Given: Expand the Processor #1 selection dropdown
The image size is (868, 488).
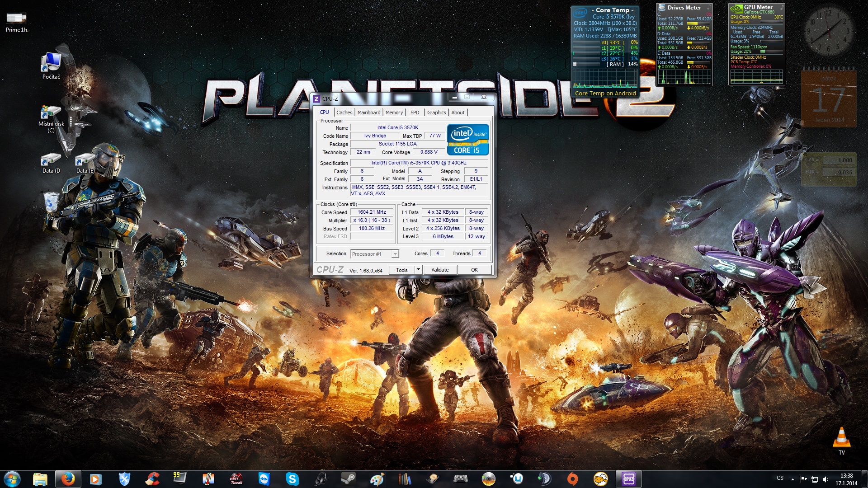Looking at the screenshot, I should 395,254.
